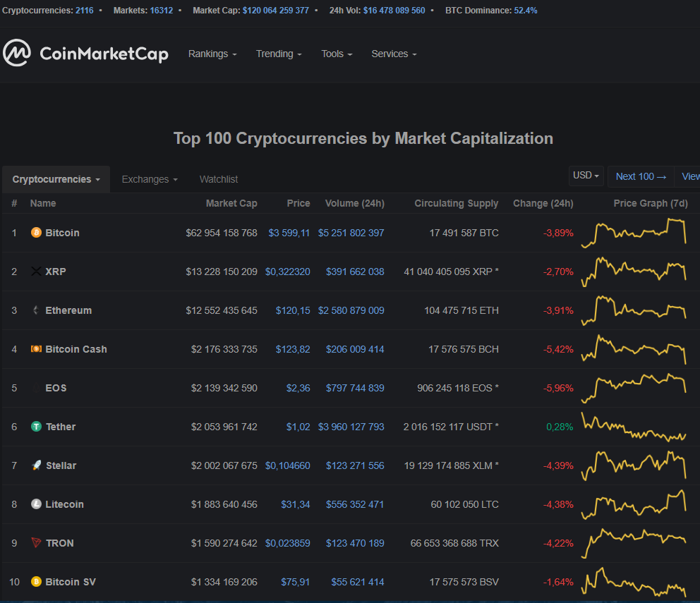
Task: Click the XRP coin icon
Action: pos(36,272)
